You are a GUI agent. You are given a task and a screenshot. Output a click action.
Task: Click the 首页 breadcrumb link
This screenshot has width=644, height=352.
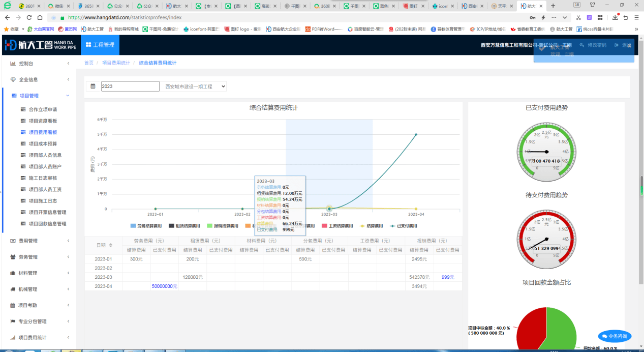[88, 63]
